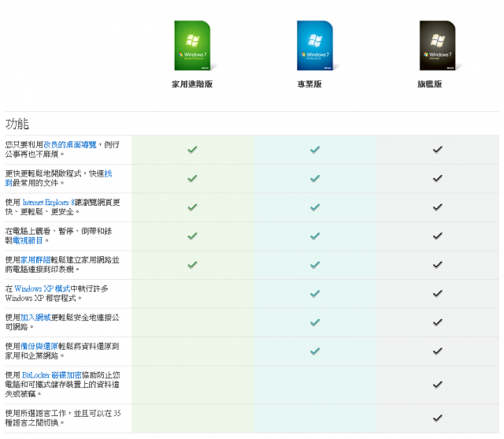Click professional checkmark in 加入網域 row
504x439 pixels.
(315, 322)
